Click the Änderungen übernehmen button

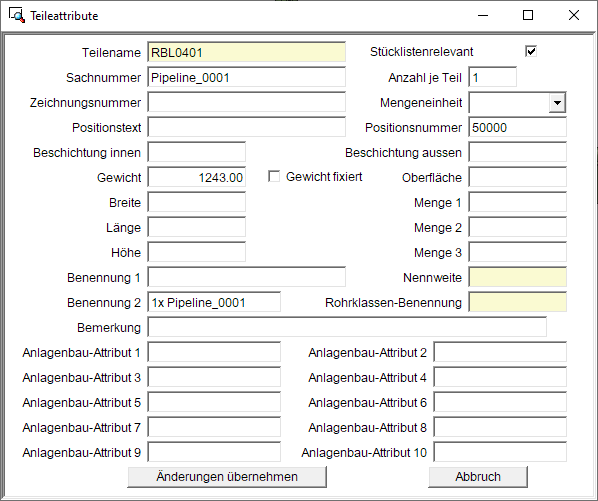click(x=227, y=477)
